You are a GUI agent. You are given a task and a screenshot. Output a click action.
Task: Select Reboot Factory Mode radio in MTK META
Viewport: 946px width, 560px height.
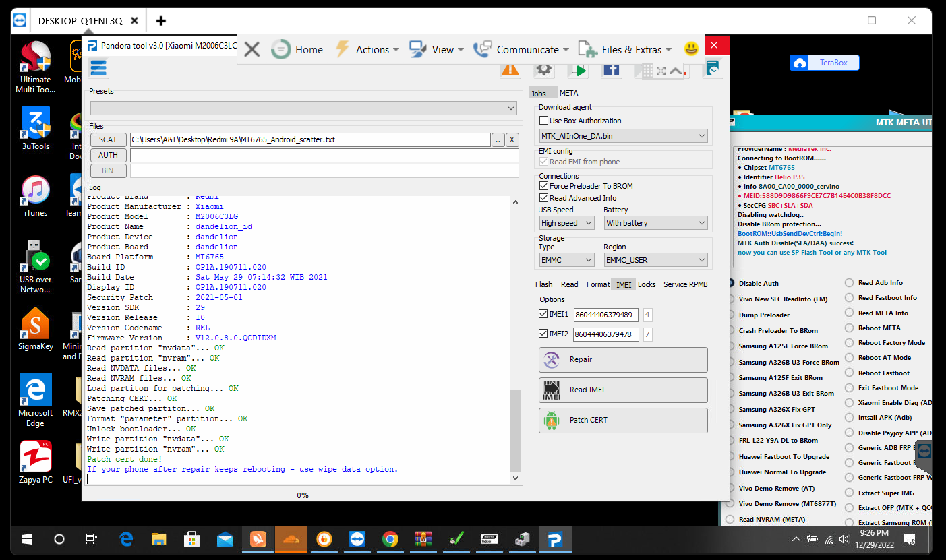pyautogui.click(x=850, y=343)
